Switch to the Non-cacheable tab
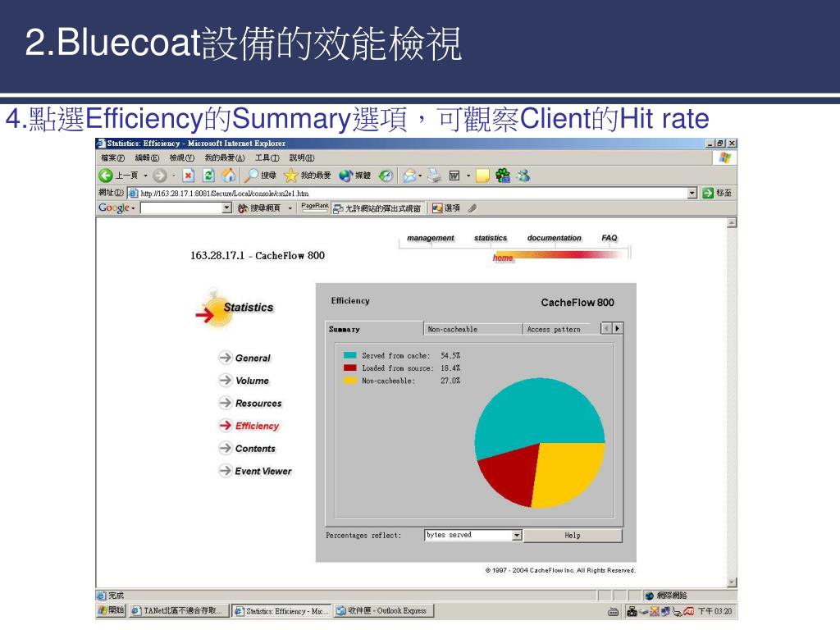This screenshot has height=630, width=840. 472,329
